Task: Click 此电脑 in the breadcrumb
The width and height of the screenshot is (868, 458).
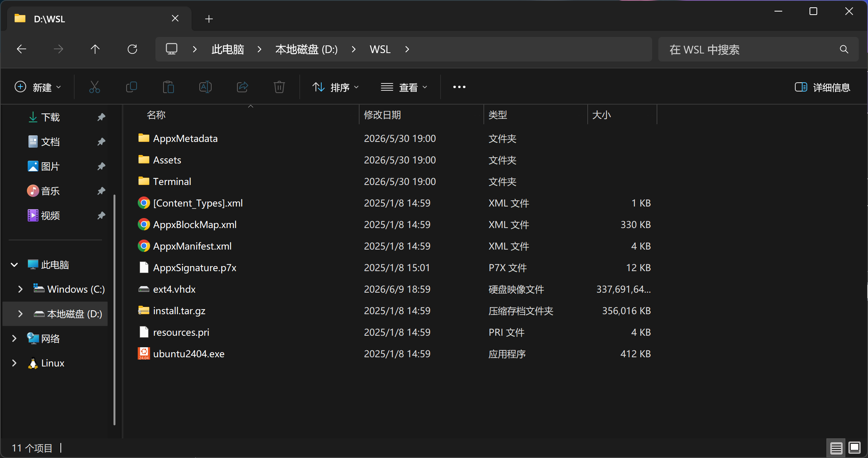Action: coord(228,49)
